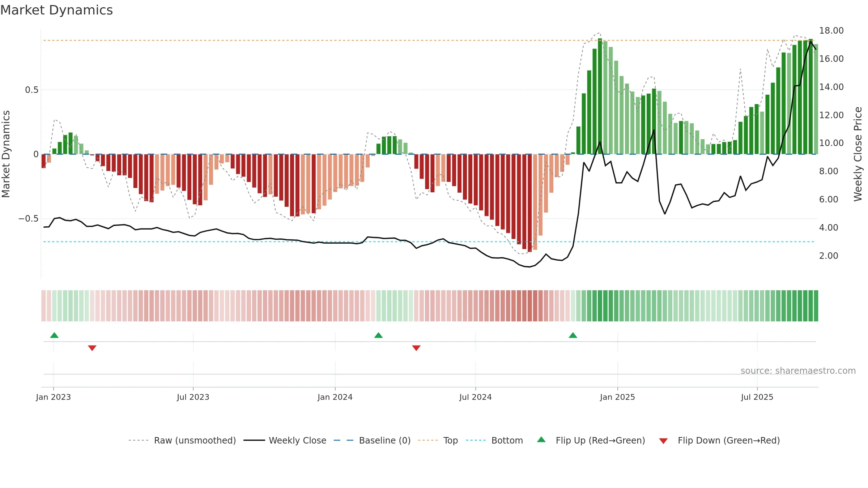This screenshot has height=488, width=868.
Task: Click the Jan 2024 axis label
Action: [x=335, y=397]
